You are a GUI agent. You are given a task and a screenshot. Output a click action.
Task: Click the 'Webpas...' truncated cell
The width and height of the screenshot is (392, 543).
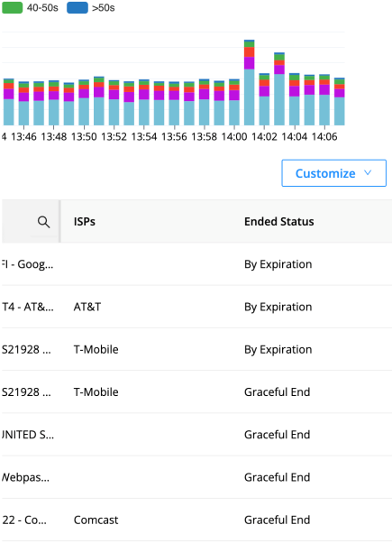pos(25,477)
